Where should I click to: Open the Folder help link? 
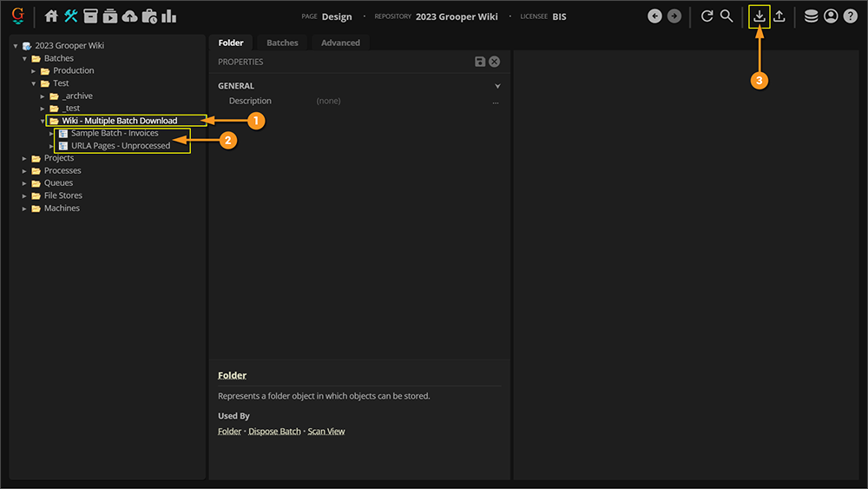(229, 431)
